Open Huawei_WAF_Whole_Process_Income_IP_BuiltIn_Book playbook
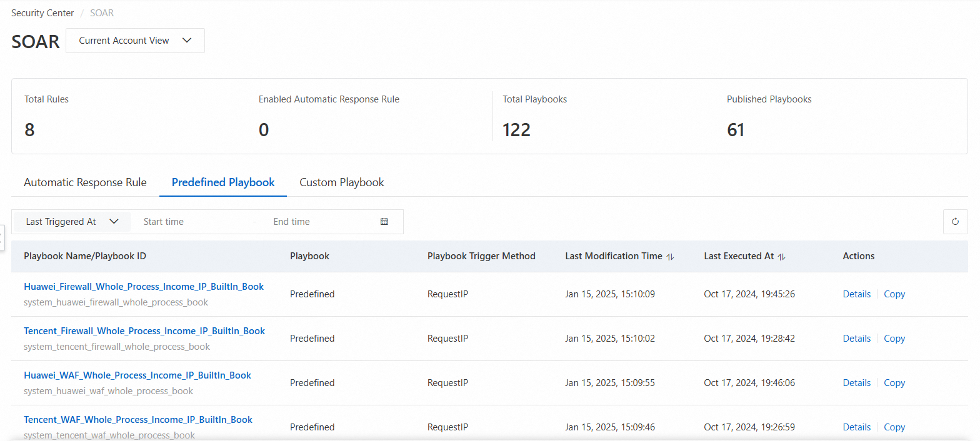980x441 pixels. point(137,375)
